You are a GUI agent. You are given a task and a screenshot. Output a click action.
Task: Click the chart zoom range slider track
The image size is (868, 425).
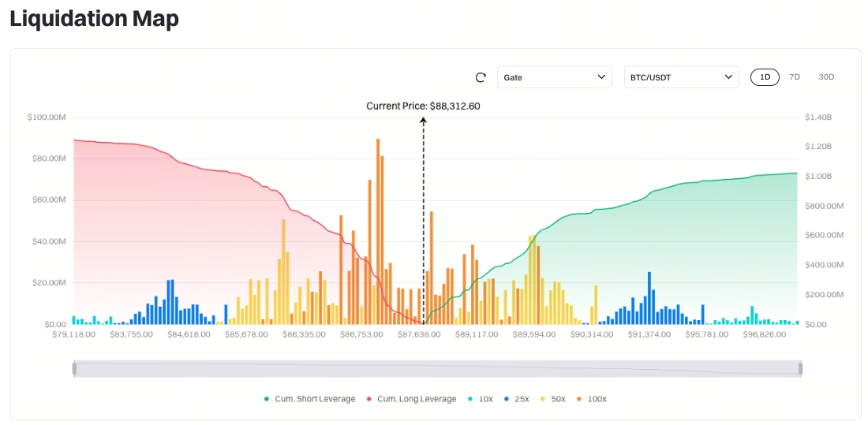(437, 368)
